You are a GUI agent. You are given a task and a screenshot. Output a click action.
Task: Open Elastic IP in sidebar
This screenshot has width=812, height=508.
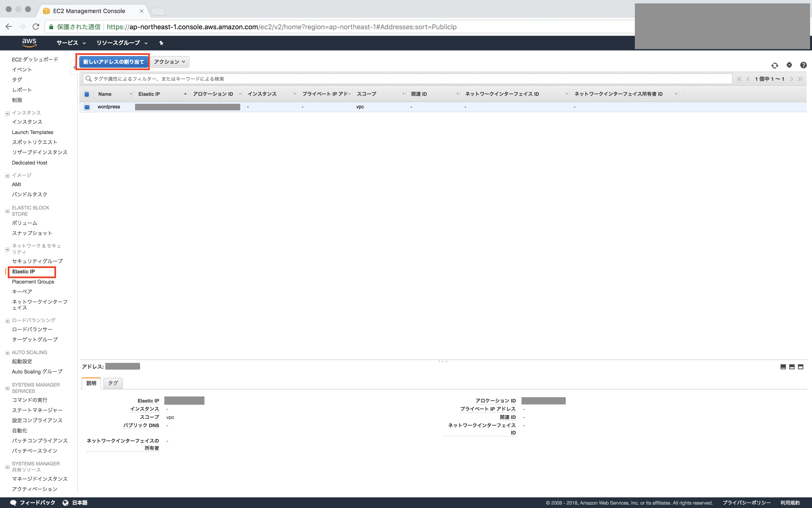tap(23, 271)
